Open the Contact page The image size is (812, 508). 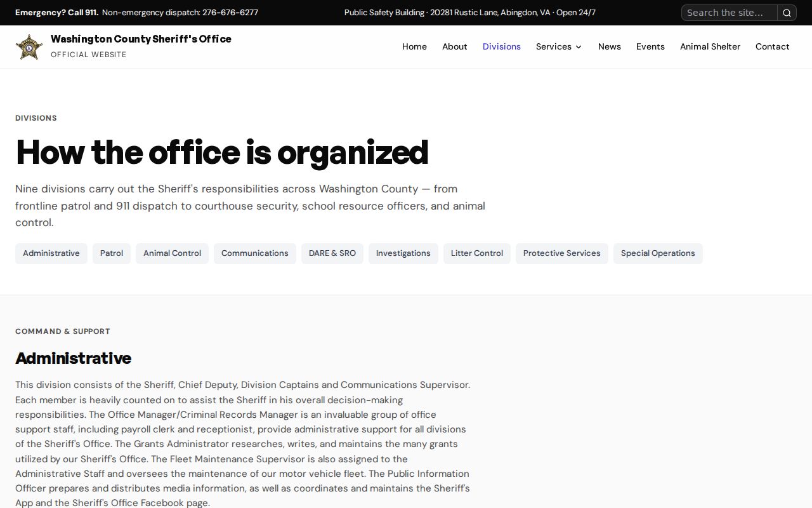pyautogui.click(x=773, y=46)
